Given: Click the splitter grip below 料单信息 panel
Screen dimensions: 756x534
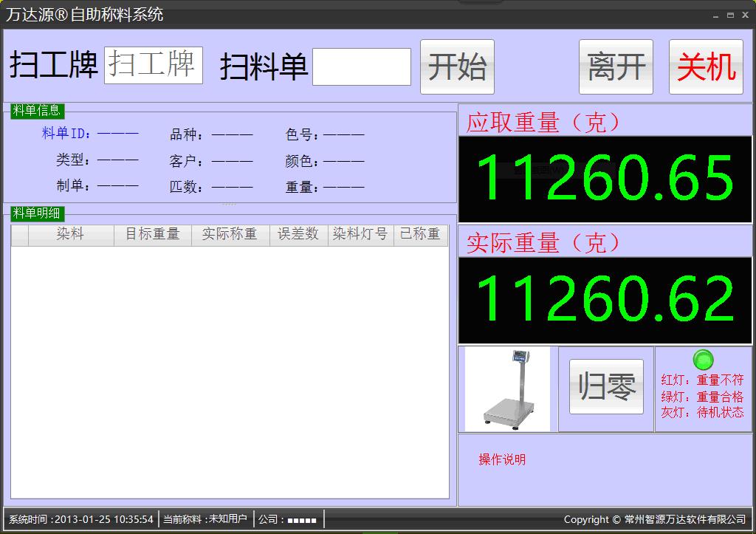Looking at the screenshot, I should point(230,204).
